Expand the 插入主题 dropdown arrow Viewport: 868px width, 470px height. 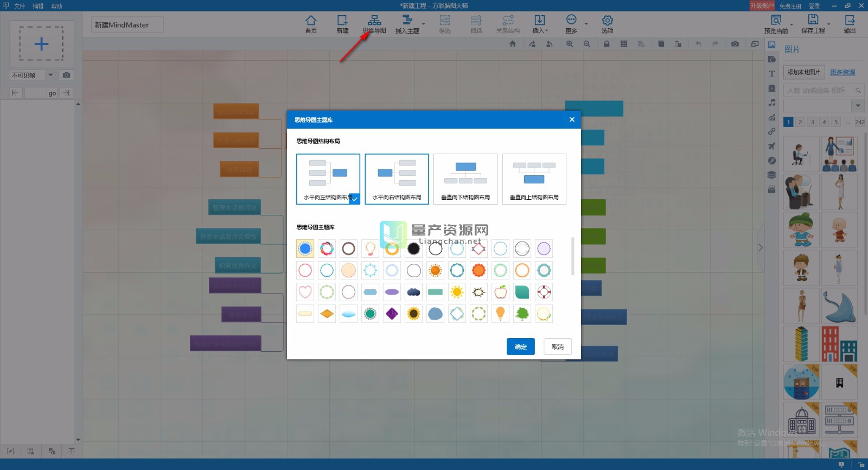click(424, 24)
